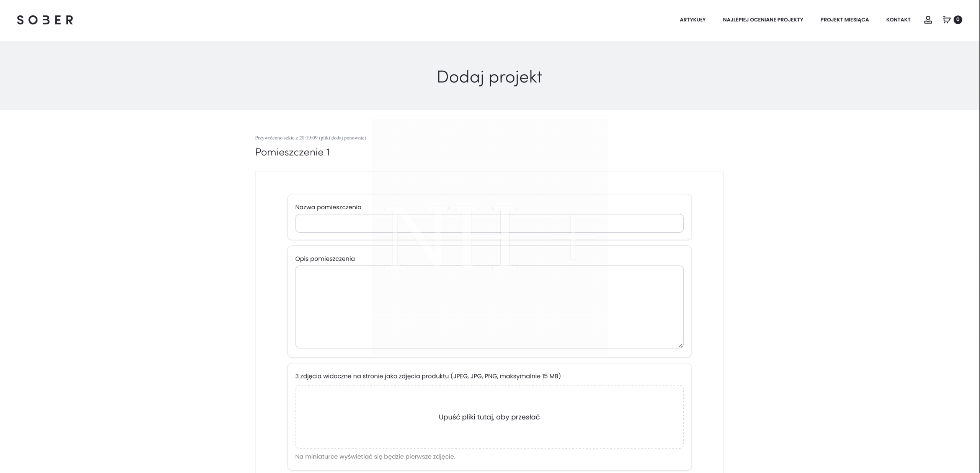
Task: Click the restored draft notice text
Action: coord(310,138)
